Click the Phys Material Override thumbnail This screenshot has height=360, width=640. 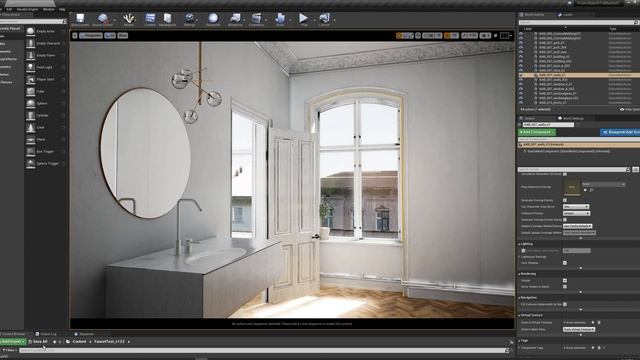click(572, 187)
